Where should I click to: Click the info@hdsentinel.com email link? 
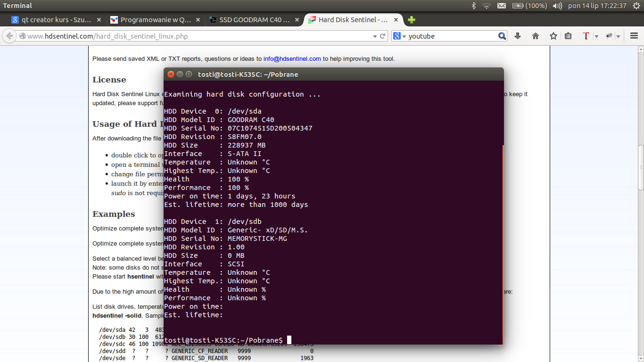click(x=292, y=59)
